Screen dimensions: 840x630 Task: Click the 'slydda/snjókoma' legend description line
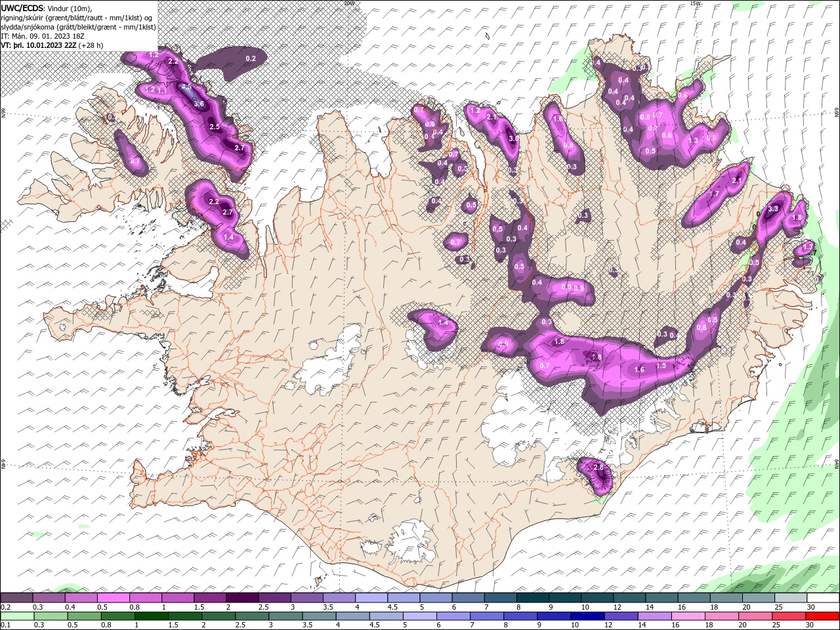[78, 27]
